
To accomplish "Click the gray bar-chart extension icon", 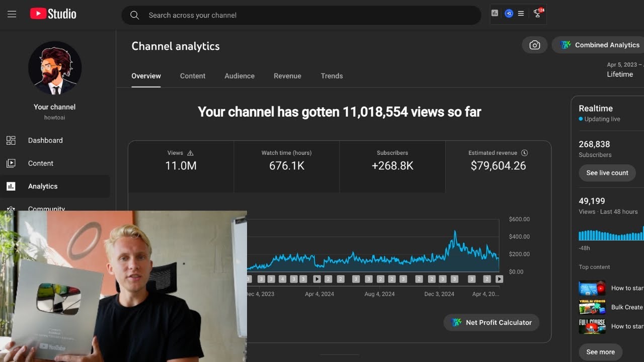I will pos(495,14).
